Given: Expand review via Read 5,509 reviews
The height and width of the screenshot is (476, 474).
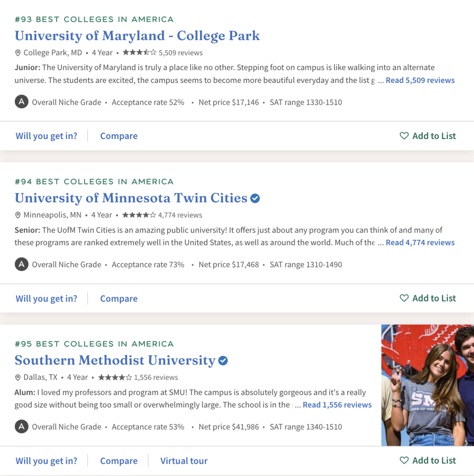Looking at the screenshot, I should tap(420, 80).
